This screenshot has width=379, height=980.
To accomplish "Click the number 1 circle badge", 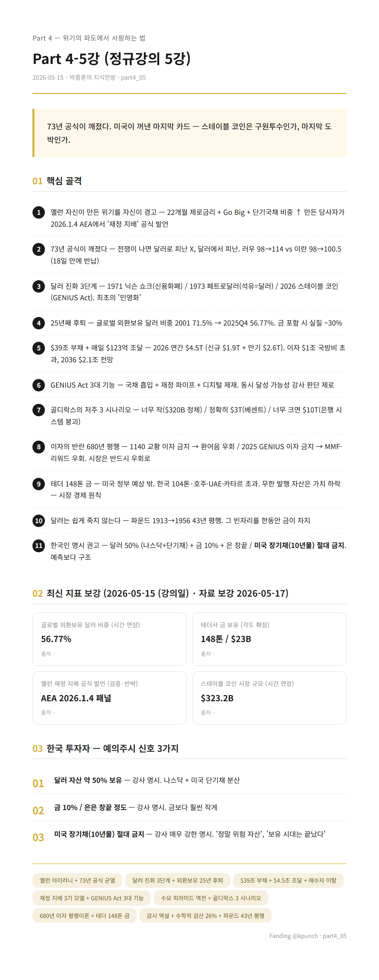I will (x=38, y=212).
